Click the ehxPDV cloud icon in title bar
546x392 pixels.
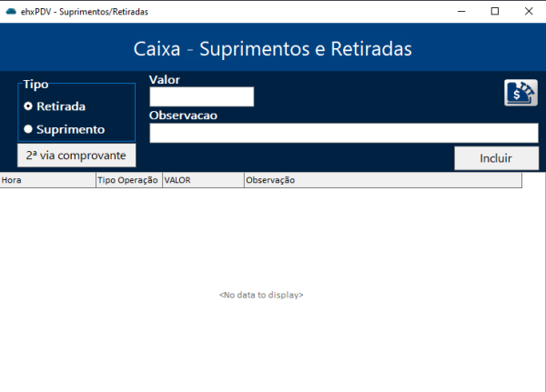11,11
